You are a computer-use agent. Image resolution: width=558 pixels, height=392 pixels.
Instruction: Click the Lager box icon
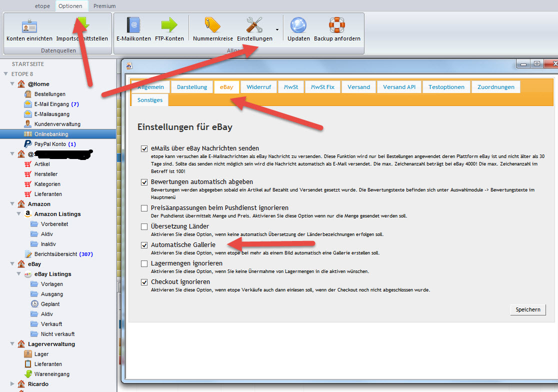[x=28, y=354]
